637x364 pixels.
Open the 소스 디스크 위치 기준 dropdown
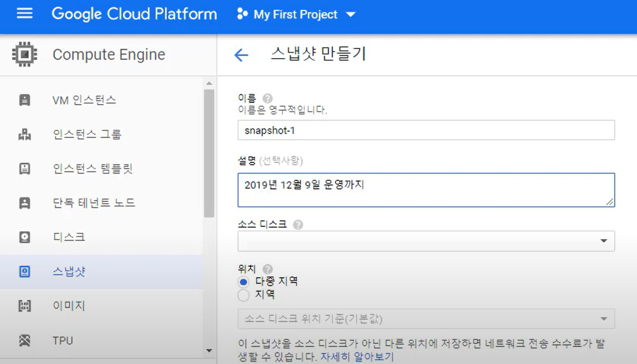click(426, 319)
